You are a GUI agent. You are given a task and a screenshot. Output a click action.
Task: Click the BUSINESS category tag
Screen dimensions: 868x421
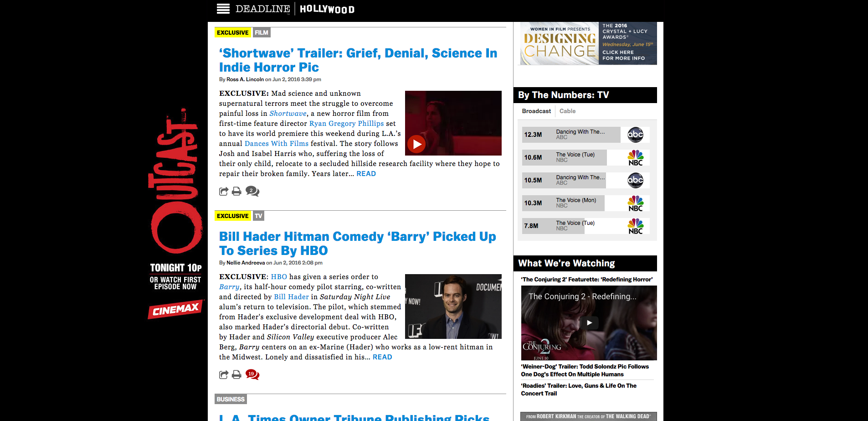tap(231, 399)
